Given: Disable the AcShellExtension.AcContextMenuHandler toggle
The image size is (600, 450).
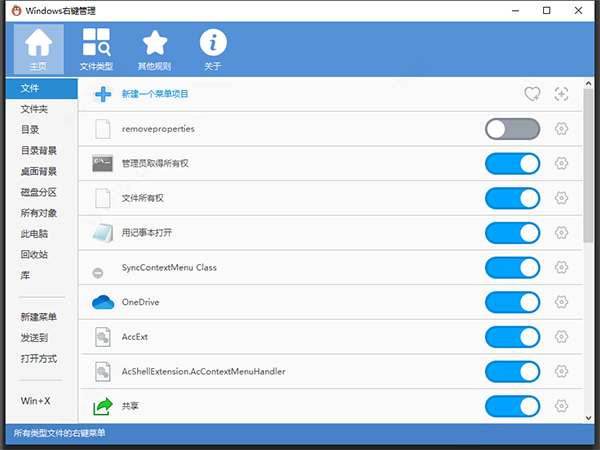Looking at the screenshot, I should tap(512, 372).
